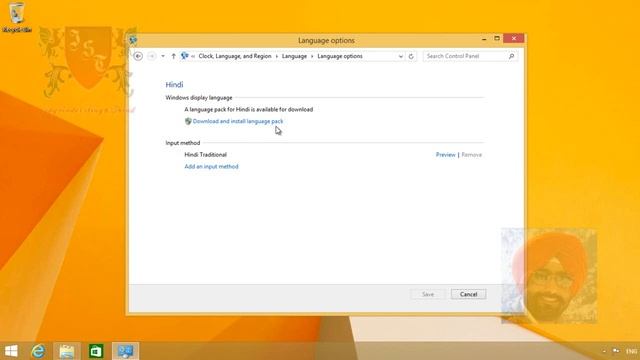Click Download and install language pack
The height and width of the screenshot is (360, 640).
pos(238,121)
